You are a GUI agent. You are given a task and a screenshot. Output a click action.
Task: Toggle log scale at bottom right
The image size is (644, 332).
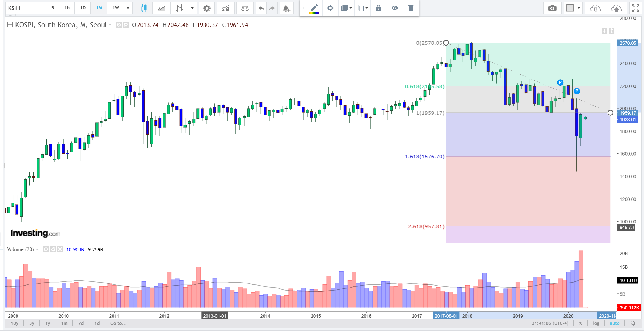click(596, 323)
